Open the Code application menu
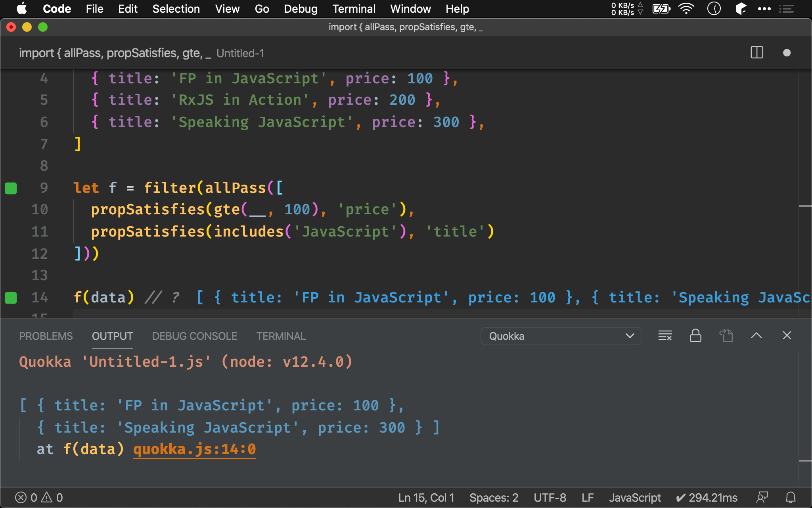This screenshot has height=508, width=812. (57, 9)
